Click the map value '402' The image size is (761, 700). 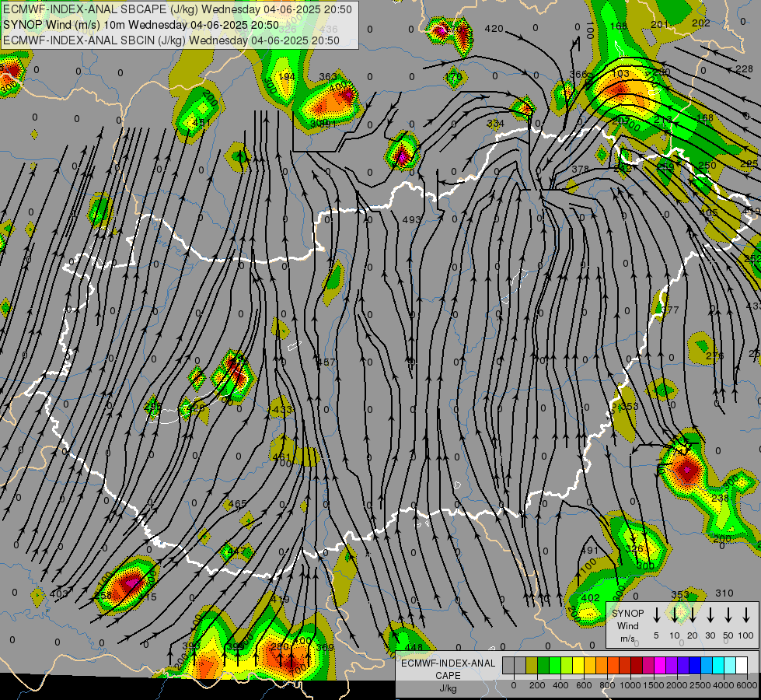pos(591,598)
